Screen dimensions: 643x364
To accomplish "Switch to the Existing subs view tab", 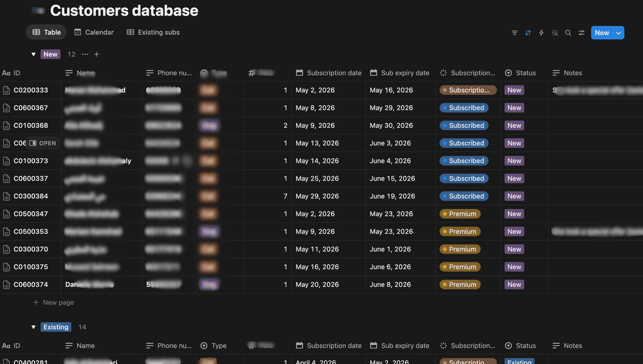I will coord(153,32).
